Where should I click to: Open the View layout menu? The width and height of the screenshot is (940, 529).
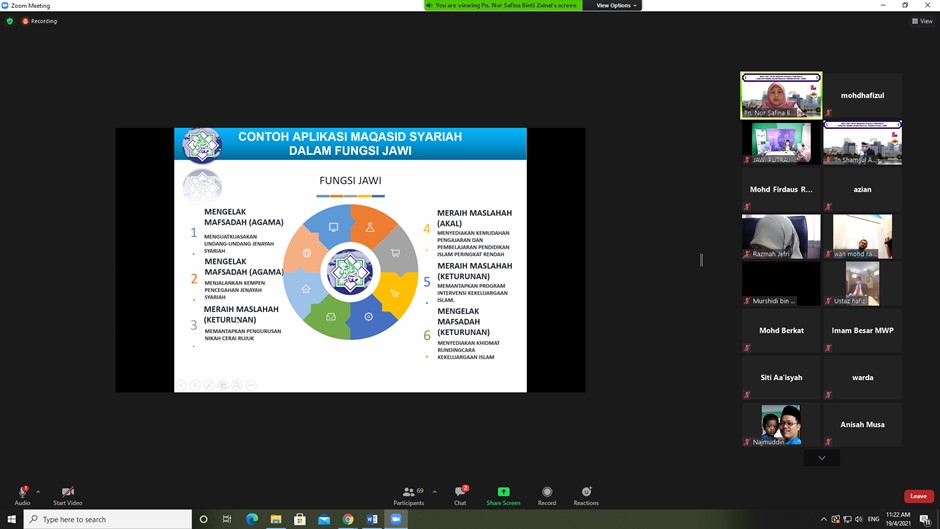(922, 21)
